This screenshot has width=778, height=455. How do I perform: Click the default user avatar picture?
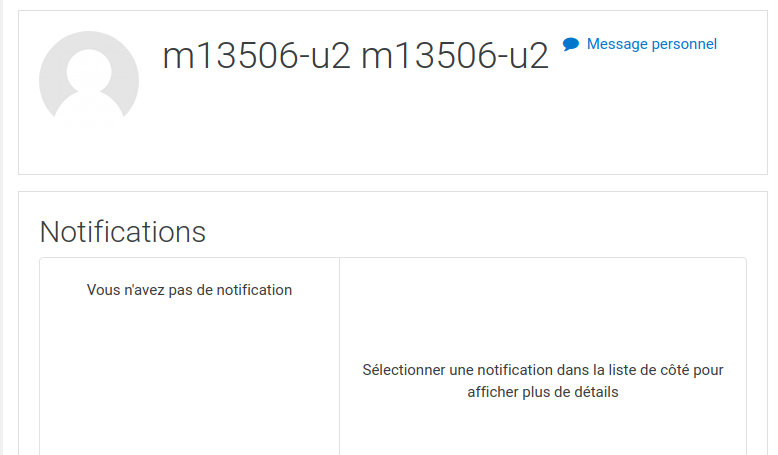pos(89,81)
